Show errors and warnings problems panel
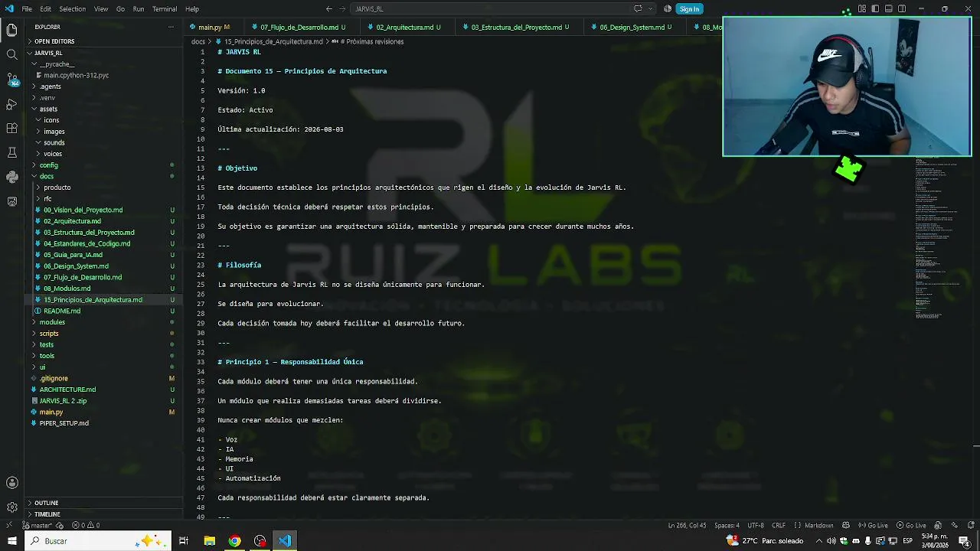The image size is (980, 551). click(x=86, y=526)
